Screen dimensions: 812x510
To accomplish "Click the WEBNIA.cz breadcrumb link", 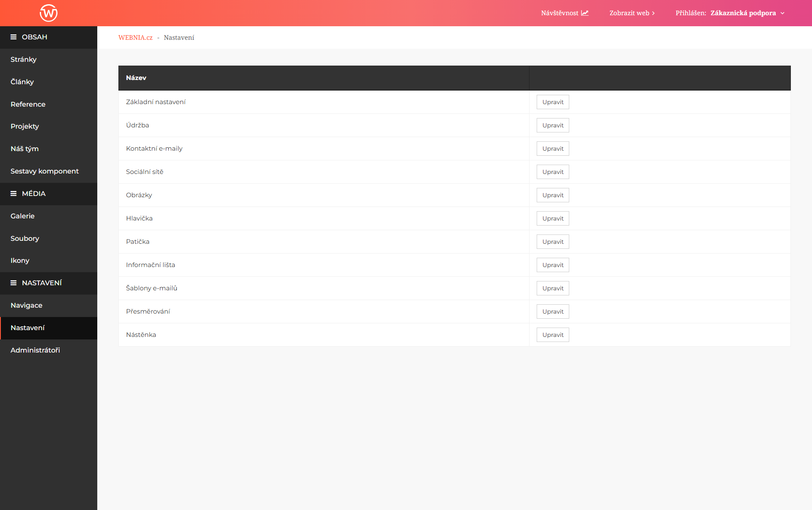I will coord(135,38).
